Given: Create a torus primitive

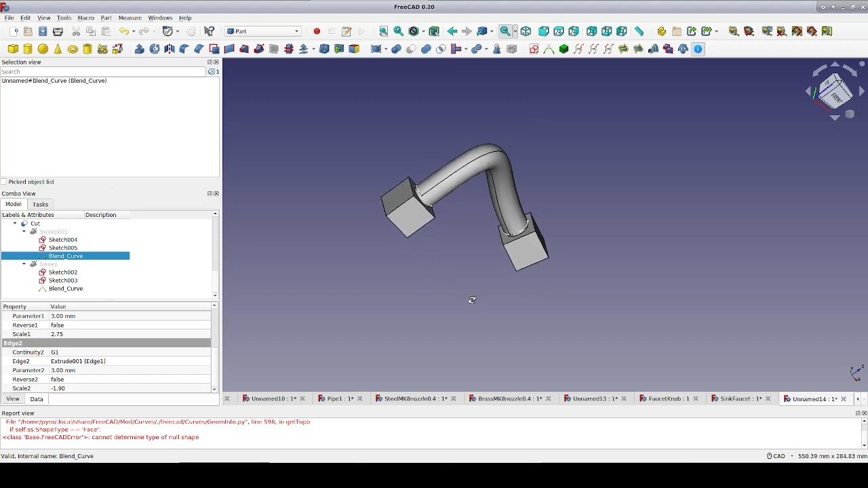Looking at the screenshot, I should tap(73, 49).
